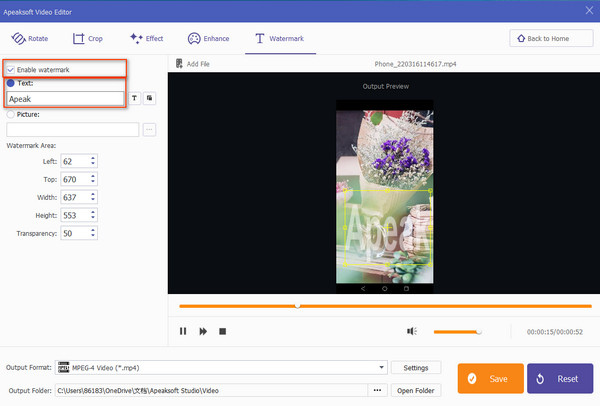This screenshot has width=600, height=406.
Task: Toggle the Enable watermark checkbox
Action: (x=11, y=70)
